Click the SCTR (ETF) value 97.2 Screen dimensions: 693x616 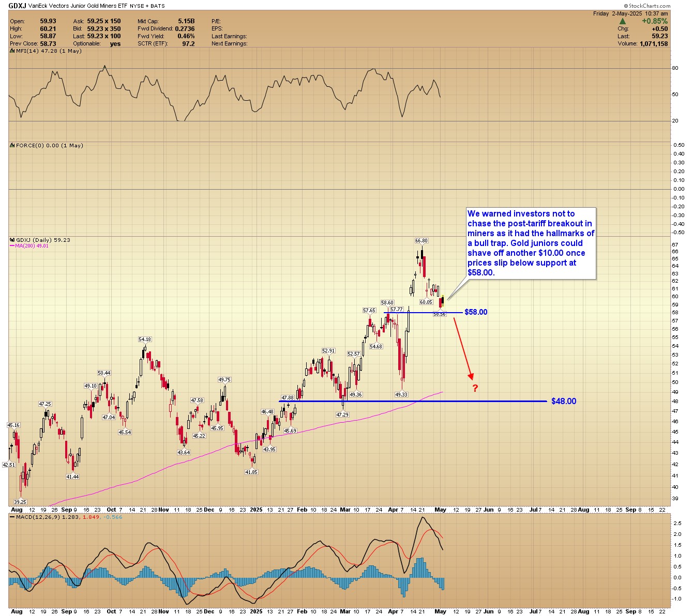(x=189, y=44)
